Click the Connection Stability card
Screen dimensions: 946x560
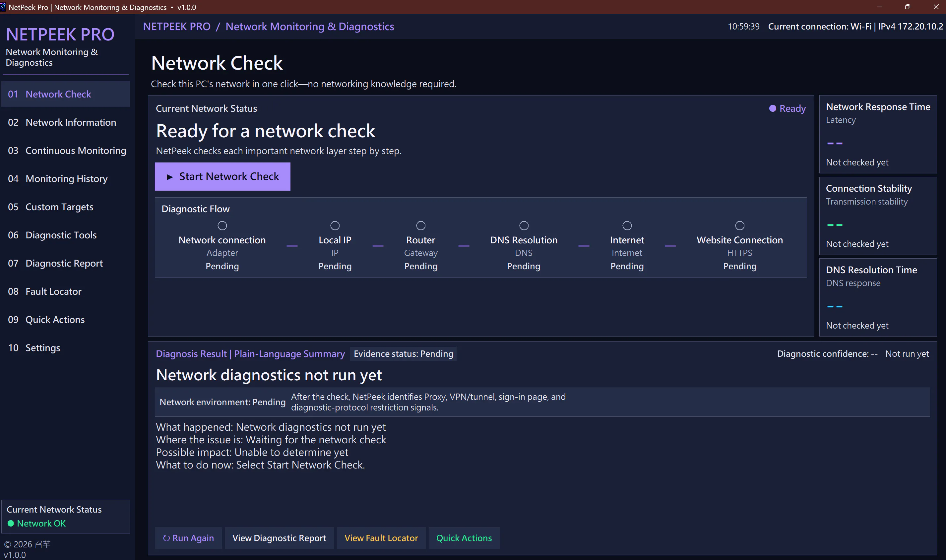(878, 216)
